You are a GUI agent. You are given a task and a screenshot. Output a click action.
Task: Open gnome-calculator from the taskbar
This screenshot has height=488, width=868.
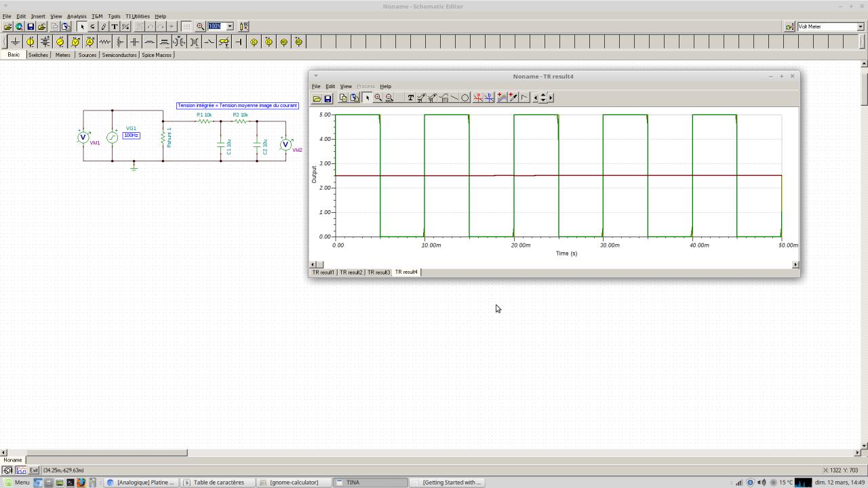point(294,483)
